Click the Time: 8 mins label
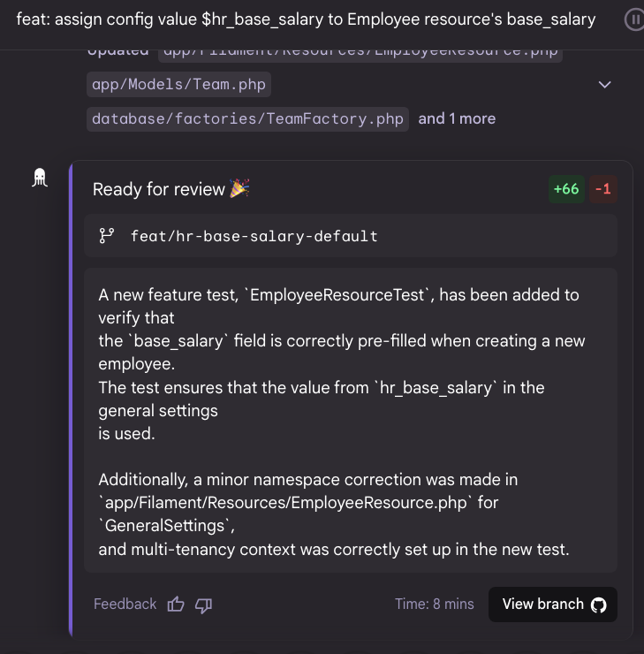Viewport: 644px width, 654px height. (435, 605)
